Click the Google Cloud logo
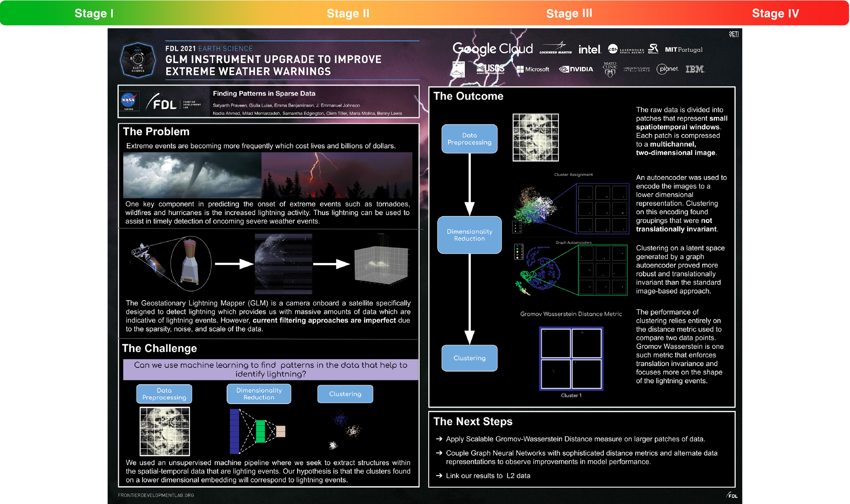The image size is (850, 504). click(492, 49)
